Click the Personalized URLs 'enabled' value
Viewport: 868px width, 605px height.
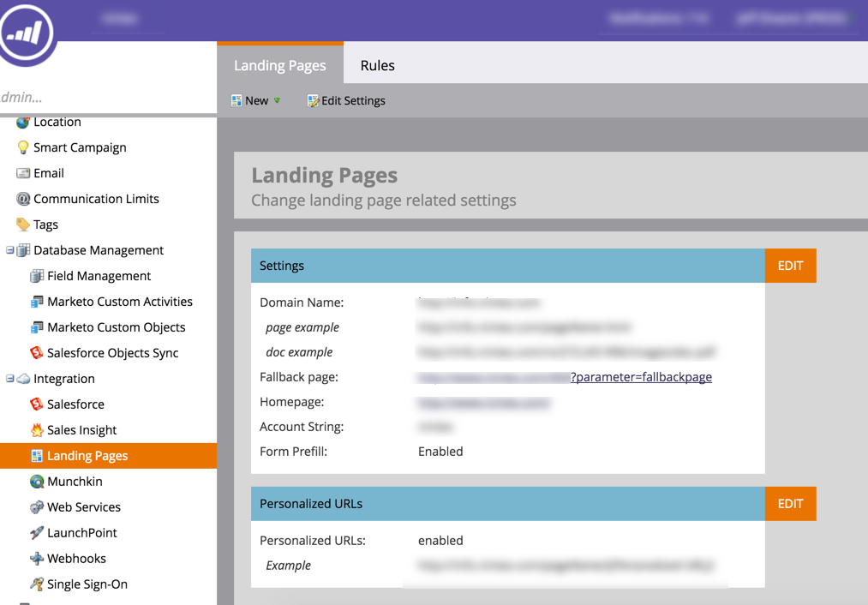pos(440,540)
